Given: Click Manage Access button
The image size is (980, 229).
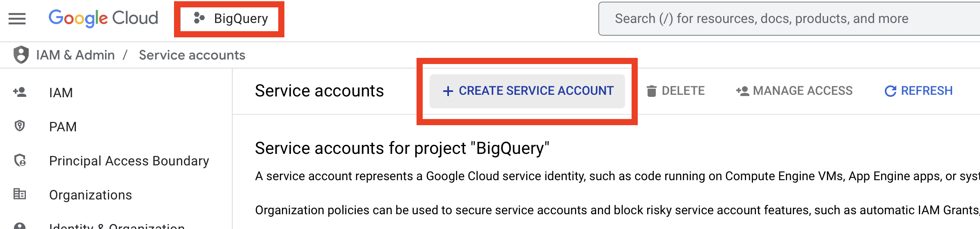Looking at the screenshot, I should pos(795,91).
